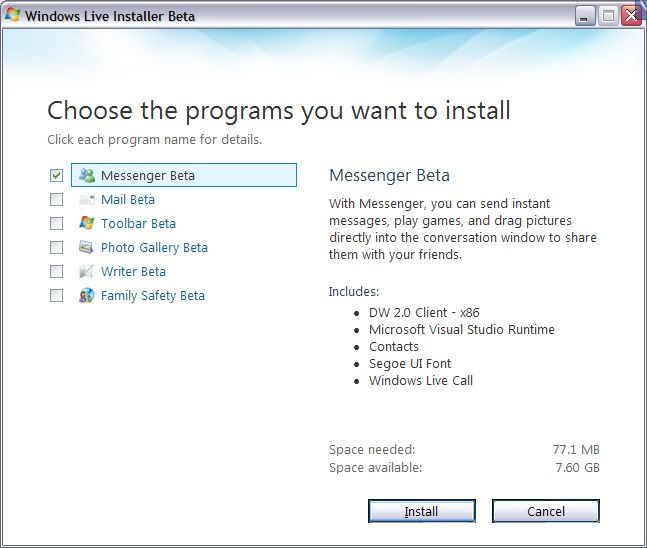The width and height of the screenshot is (647, 548).
Task: Open details for Mail Beta
Action: 128,200
